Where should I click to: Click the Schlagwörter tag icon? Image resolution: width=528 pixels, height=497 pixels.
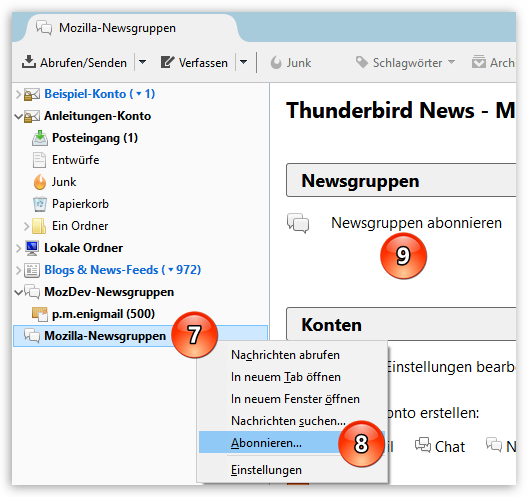point(362,62)
